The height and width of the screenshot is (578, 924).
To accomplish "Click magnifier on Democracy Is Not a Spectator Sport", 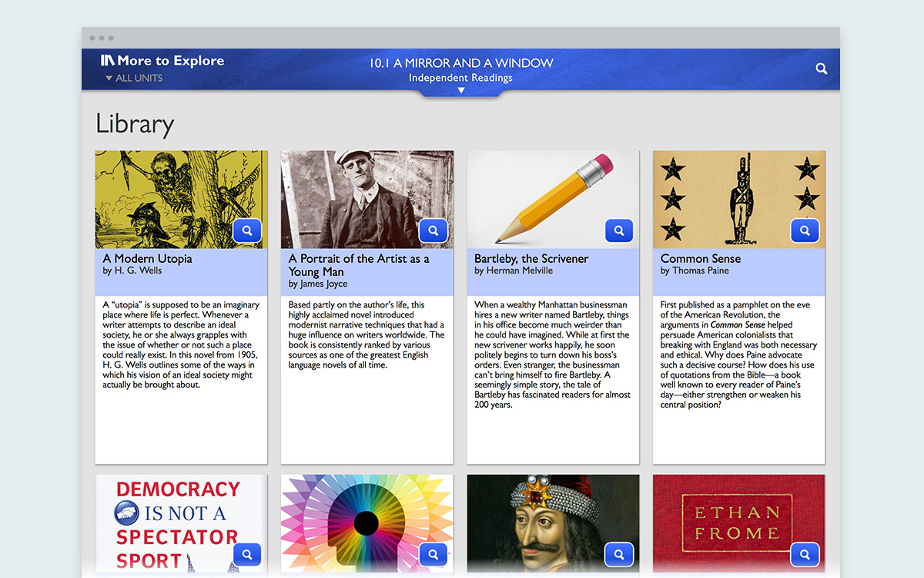I will pyautogui.click(x=247, y=554).
